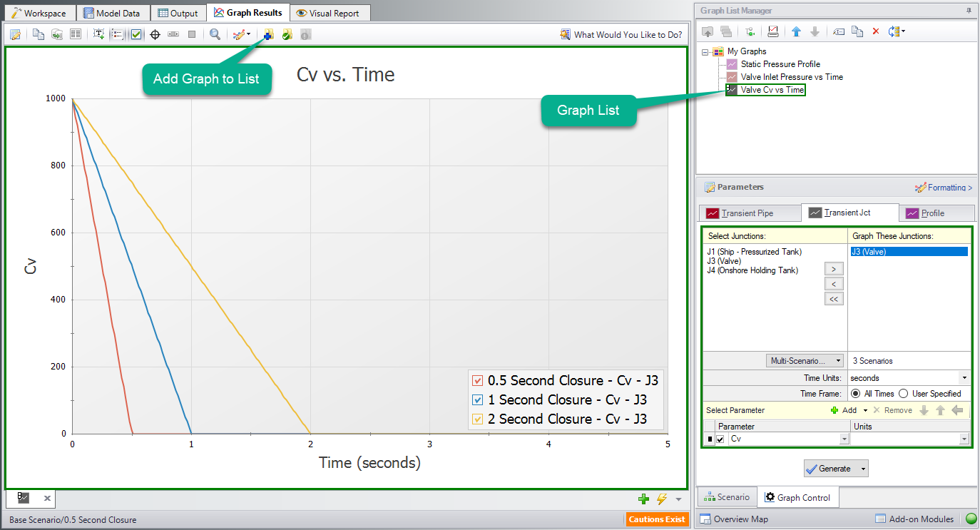Delete the selected graph with red X icon
The width and height of the screenshot is (980, 530).
coord(876,31)
